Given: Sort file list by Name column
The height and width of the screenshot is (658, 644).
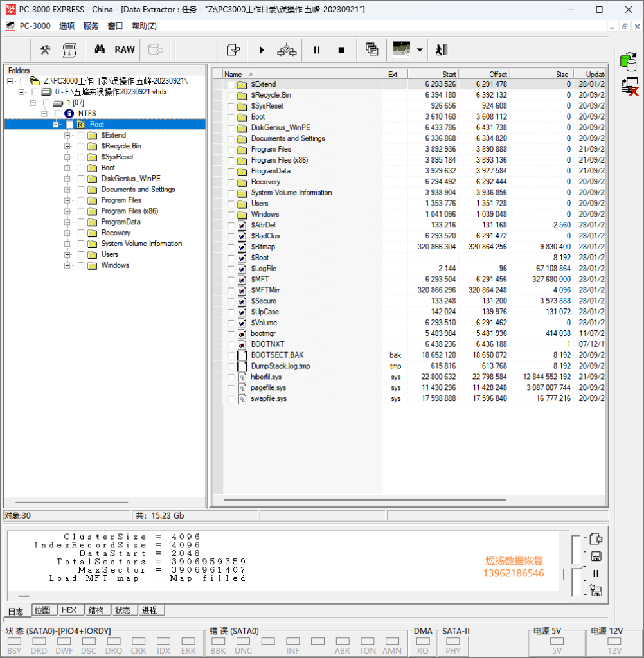Looking at the screenshot, I should [302, 75].
